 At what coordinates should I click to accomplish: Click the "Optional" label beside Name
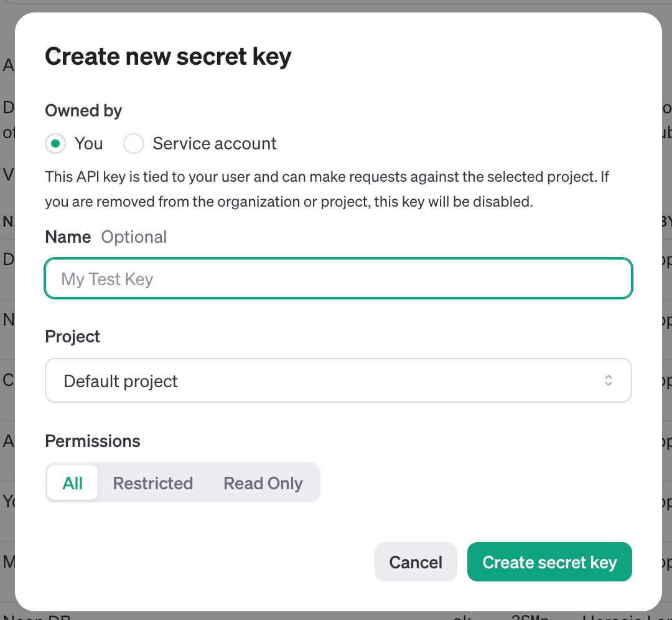[134, 237]
